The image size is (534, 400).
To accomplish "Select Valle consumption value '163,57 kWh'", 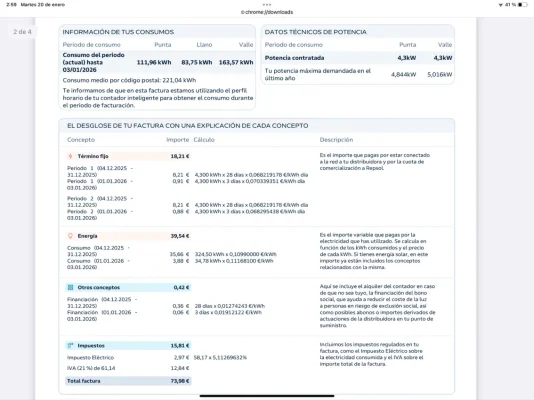I will 236,62.
